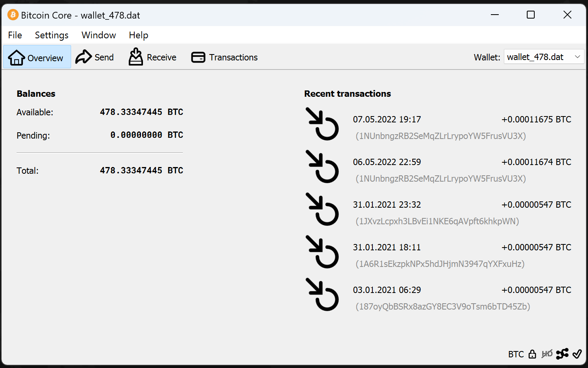The image size is (588, 368).
Task: Click incoming icon for 07.05.2022 19:17 transaction
Action: [322, 124]
